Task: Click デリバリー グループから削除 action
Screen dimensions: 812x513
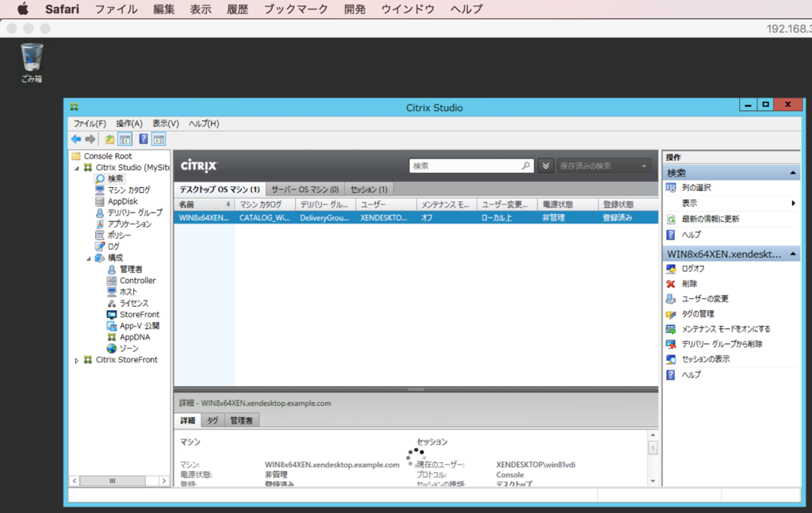Action: pyautogui.click(x=722, y=344)
